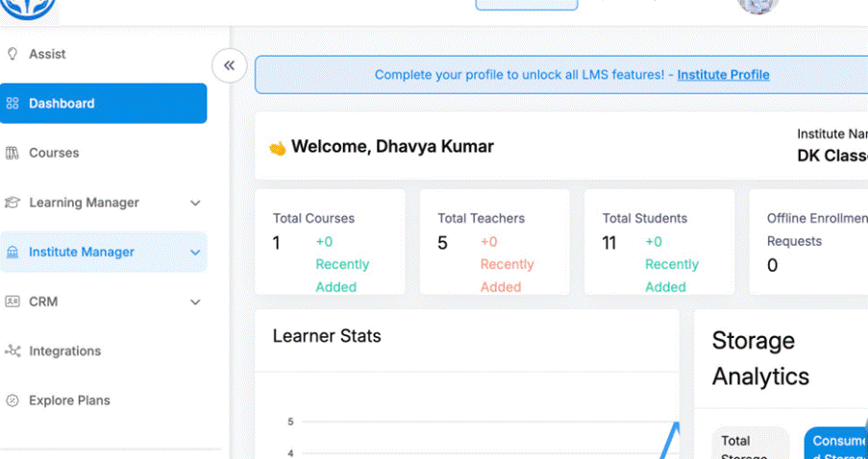The image size is (868, 459).
Task: Click the Integrations nodes icon
Action: coord(12,351)
